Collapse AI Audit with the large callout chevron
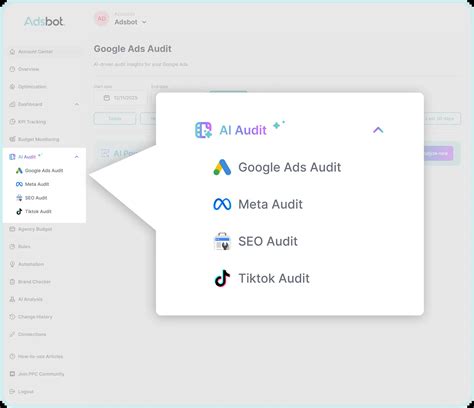This screenshot has height=408, width=474. (378, 130)
